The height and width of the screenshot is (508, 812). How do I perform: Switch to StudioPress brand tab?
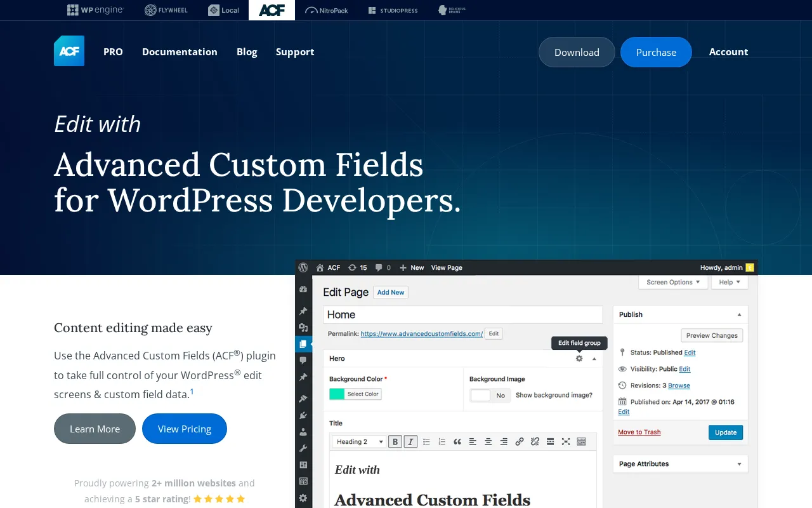(x=393, y=10)
